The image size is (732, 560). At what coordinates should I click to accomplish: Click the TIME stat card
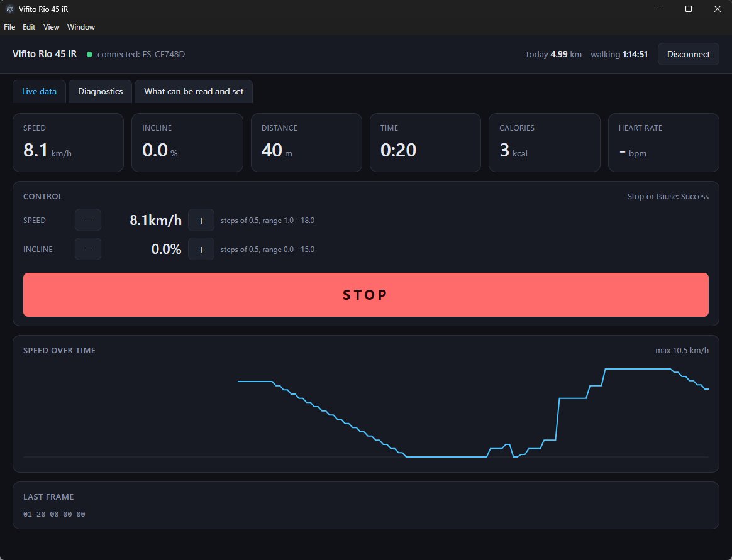pos(425,143)
